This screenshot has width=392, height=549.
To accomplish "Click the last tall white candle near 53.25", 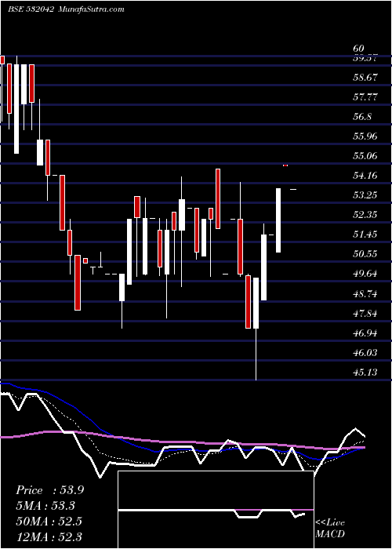I will [278, 220].
